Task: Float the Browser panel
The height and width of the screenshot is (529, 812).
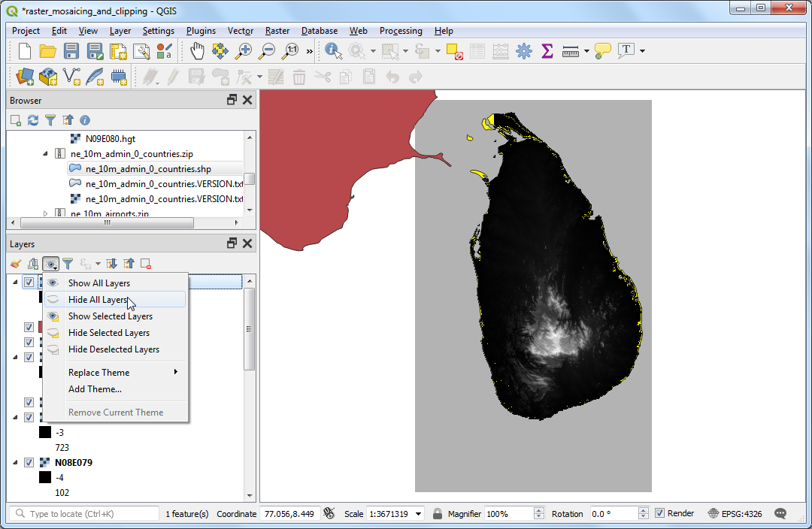Action: click(x=232, y=100)
